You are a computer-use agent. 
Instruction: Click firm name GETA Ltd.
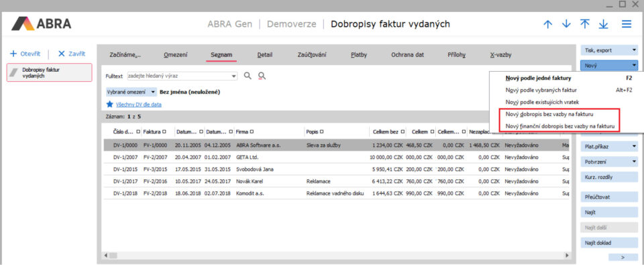pyautogui.click(x=248, y=158)
